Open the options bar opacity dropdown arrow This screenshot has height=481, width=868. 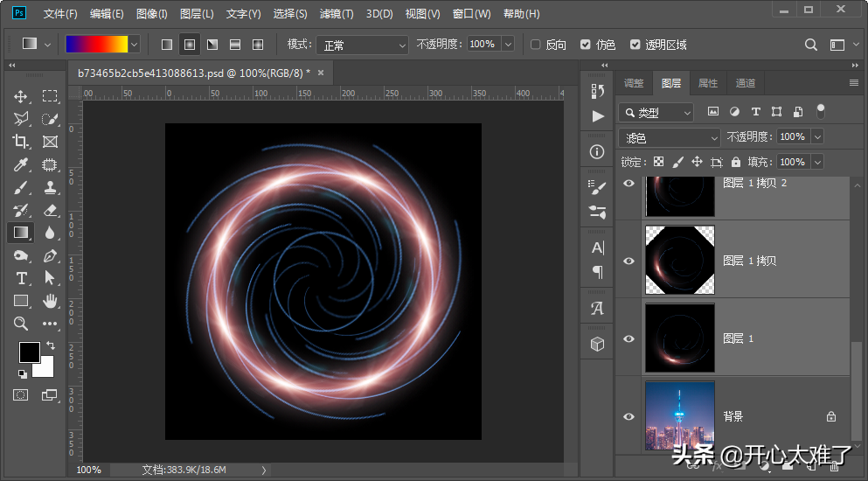(x=508, y=45)
